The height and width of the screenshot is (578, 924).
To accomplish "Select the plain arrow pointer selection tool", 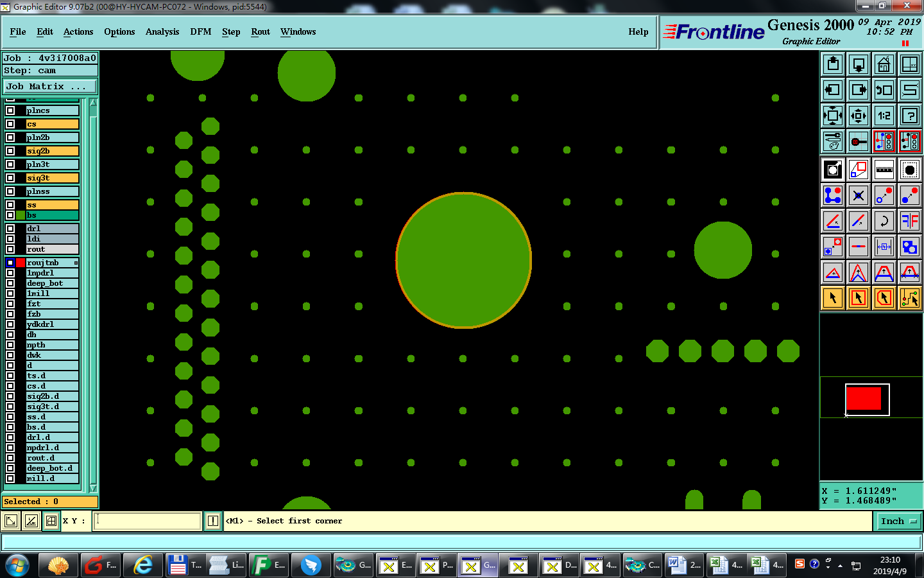I will tap(833, 298).
